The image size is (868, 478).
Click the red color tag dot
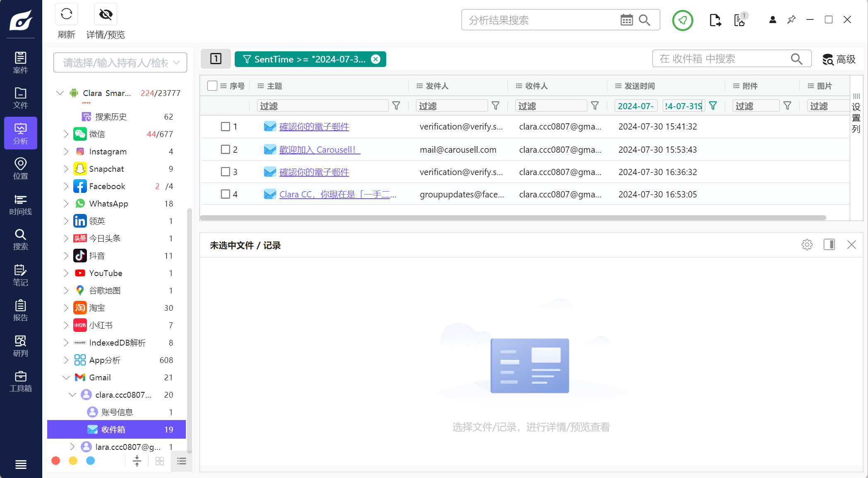tap(56, 461)
